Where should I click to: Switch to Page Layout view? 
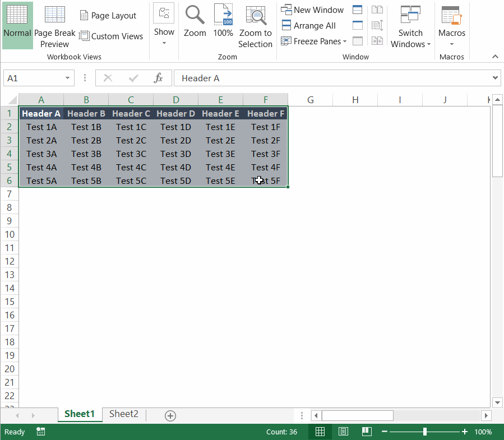[x=108, y=16]
